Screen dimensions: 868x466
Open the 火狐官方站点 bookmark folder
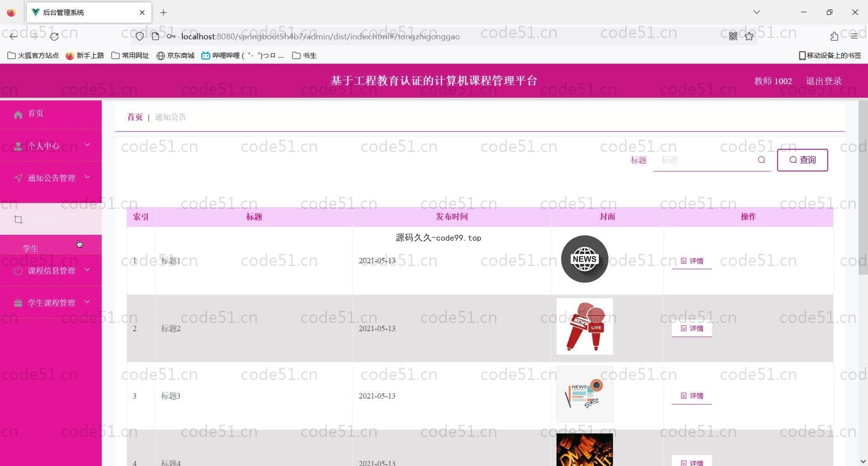coord(33,56)
